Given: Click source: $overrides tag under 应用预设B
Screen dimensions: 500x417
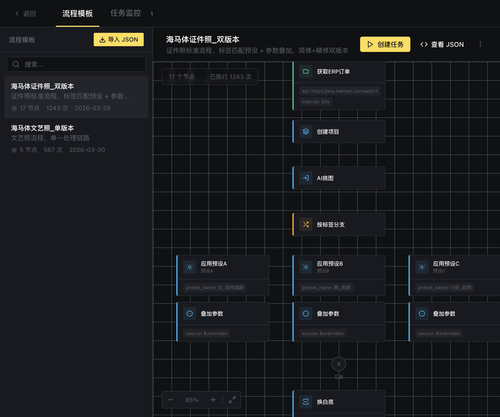Looking at the screenshot, I should tap(323, 333).
